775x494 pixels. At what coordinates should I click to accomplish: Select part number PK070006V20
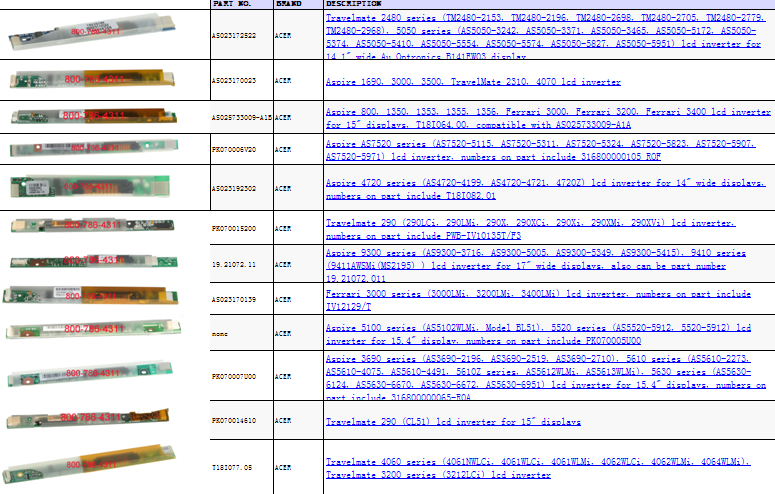coord(234,149)
